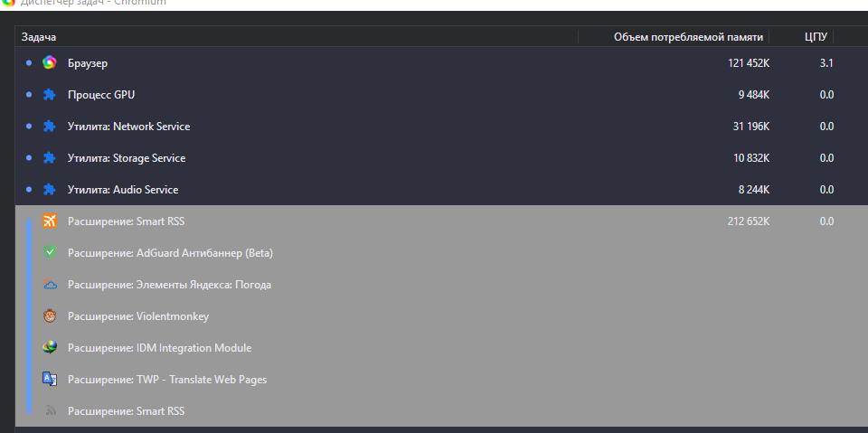Screen dimensions: 868x433
Task: Sort by the ЦПУ column header
Action: pos(816,37)
